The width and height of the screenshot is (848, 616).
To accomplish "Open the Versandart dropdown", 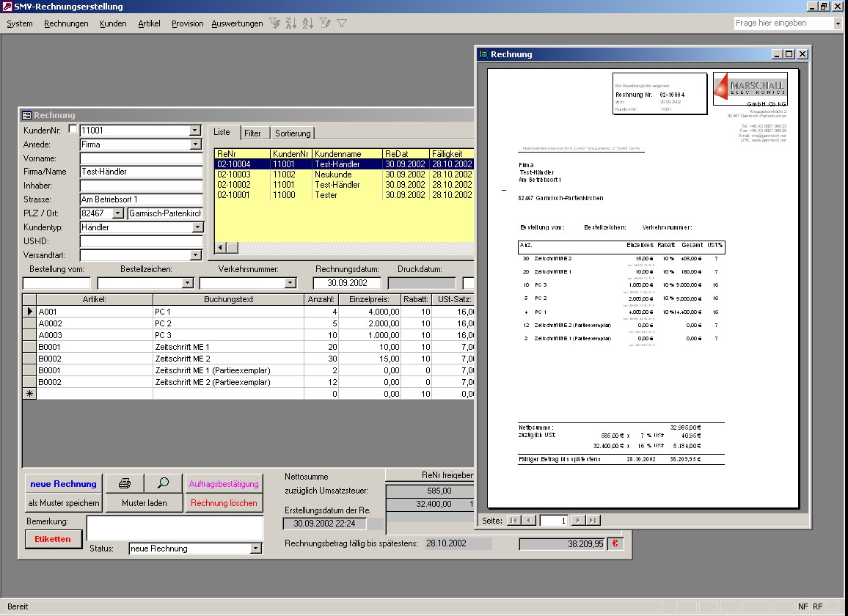I will pos(196,255).
